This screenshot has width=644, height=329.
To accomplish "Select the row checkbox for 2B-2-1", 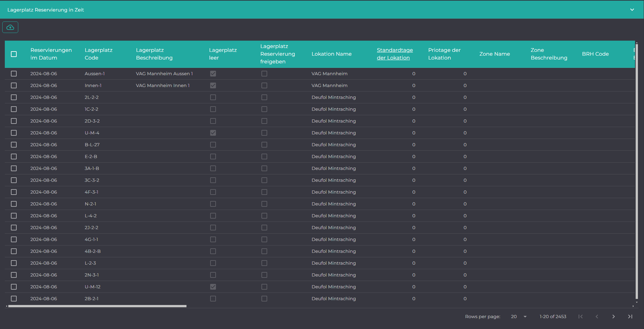I will (14, 299).
